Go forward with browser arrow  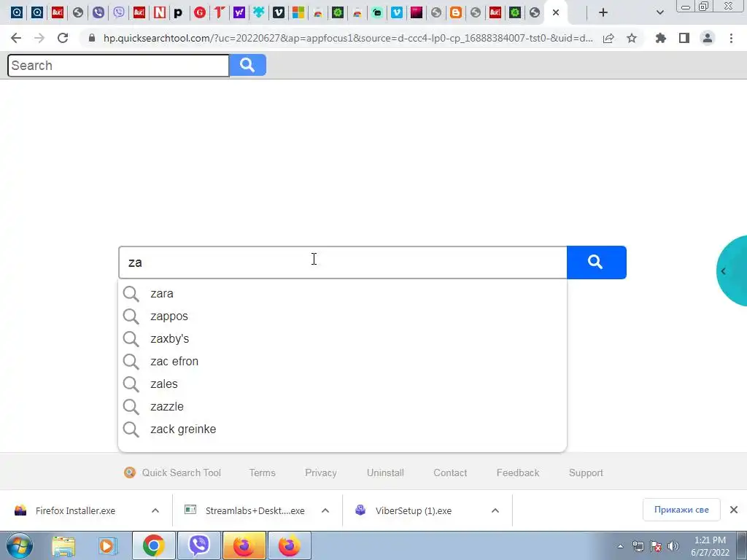click(39, 38)
